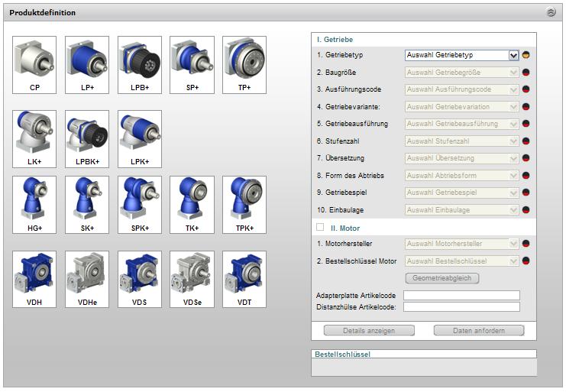Collapse the Produktdefinition panel
The image size is (566, 392).
click(551, 13)
